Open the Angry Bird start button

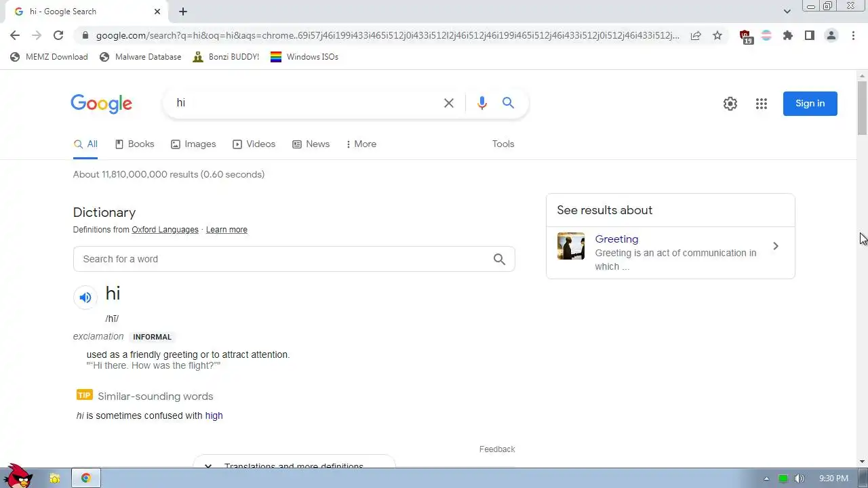[18, 476]
